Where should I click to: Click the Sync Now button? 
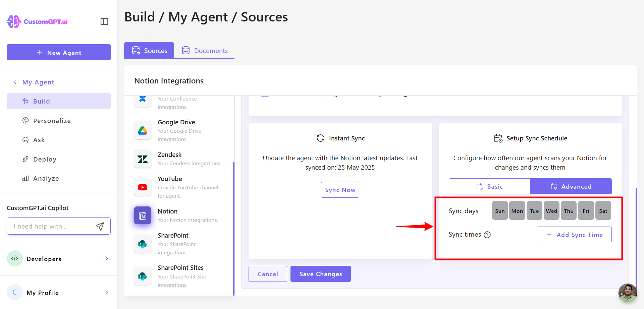(340, 190)
